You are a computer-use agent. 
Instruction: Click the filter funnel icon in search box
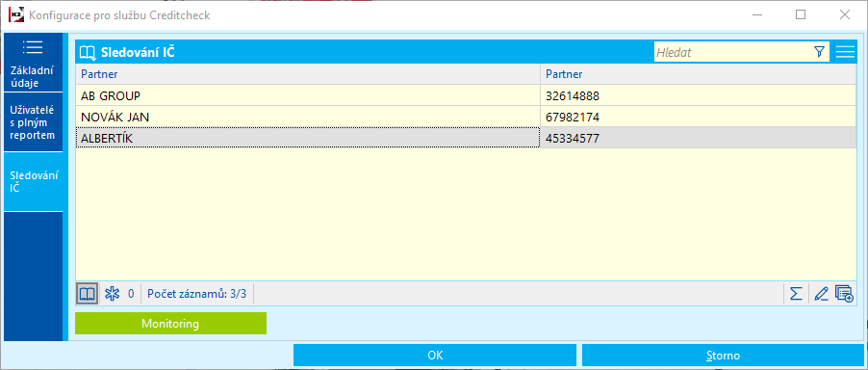click(x=819, y=52)
